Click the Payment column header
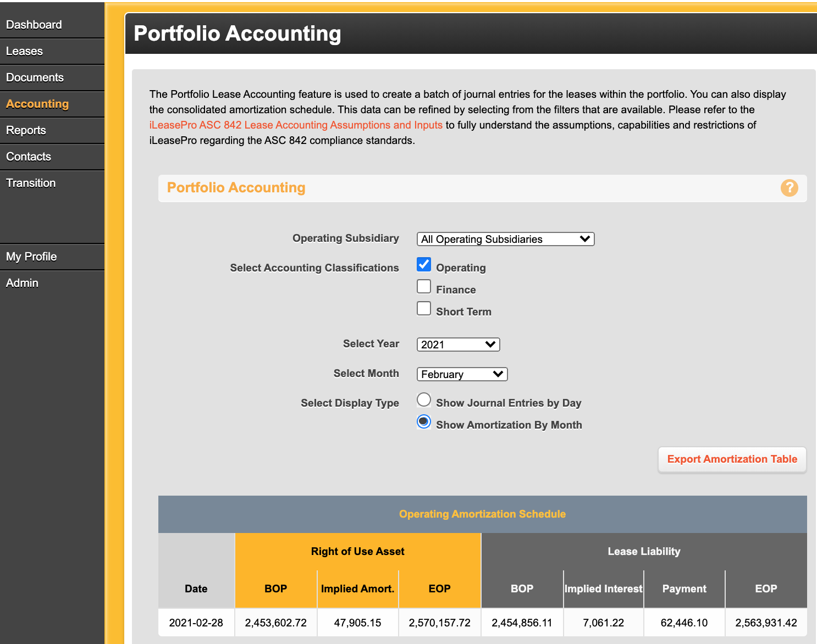The image size is (817, 644). (x=684, y=589)
